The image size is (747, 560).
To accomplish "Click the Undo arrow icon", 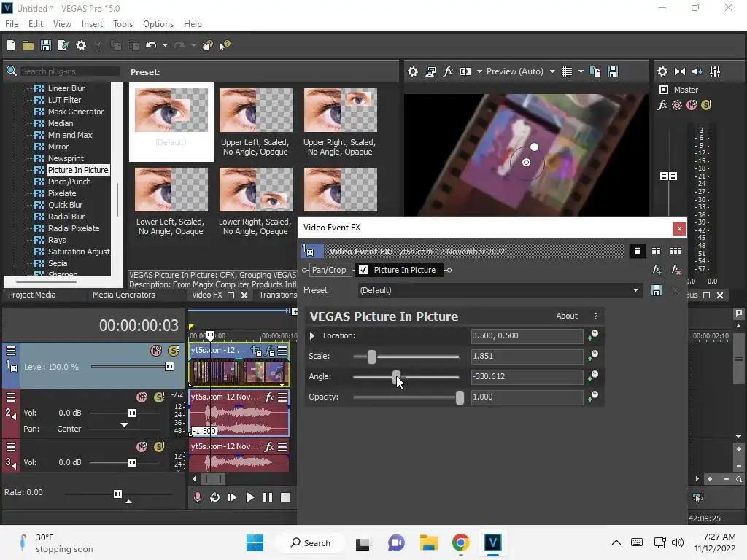I will [151, 45].
